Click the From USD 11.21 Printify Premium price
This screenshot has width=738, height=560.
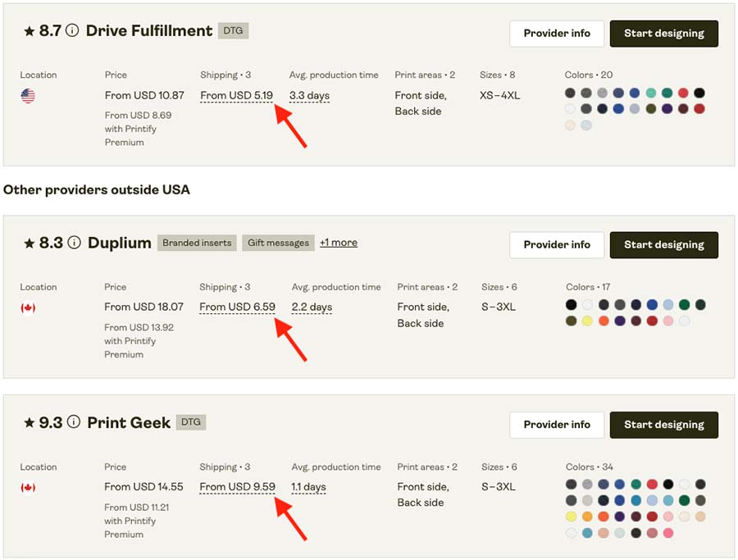coord(136,508)
